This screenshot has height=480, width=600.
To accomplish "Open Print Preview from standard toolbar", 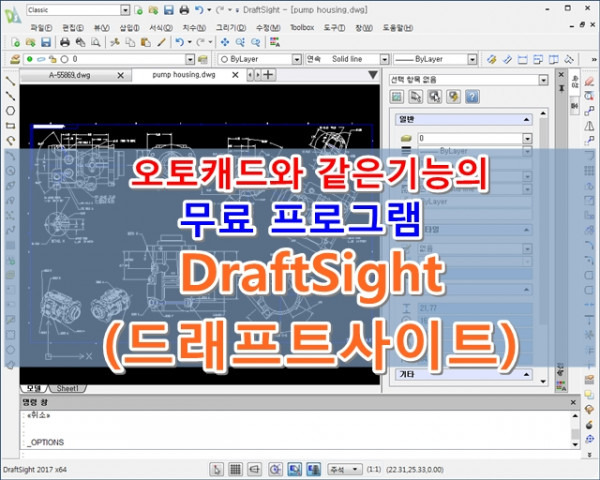I will pos(96,42).
